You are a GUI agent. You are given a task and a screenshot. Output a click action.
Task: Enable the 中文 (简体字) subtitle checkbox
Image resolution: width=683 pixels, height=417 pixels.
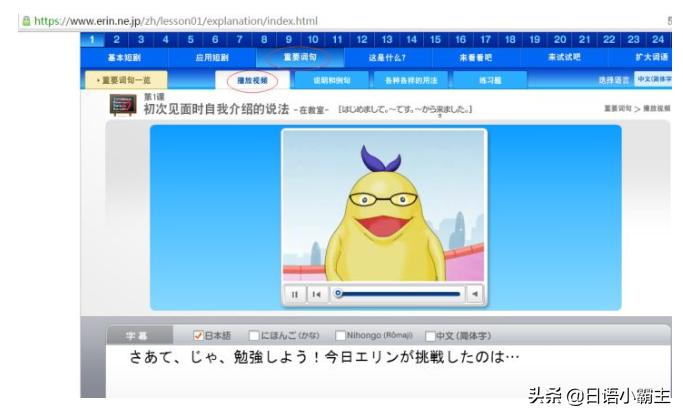[430, 336]
